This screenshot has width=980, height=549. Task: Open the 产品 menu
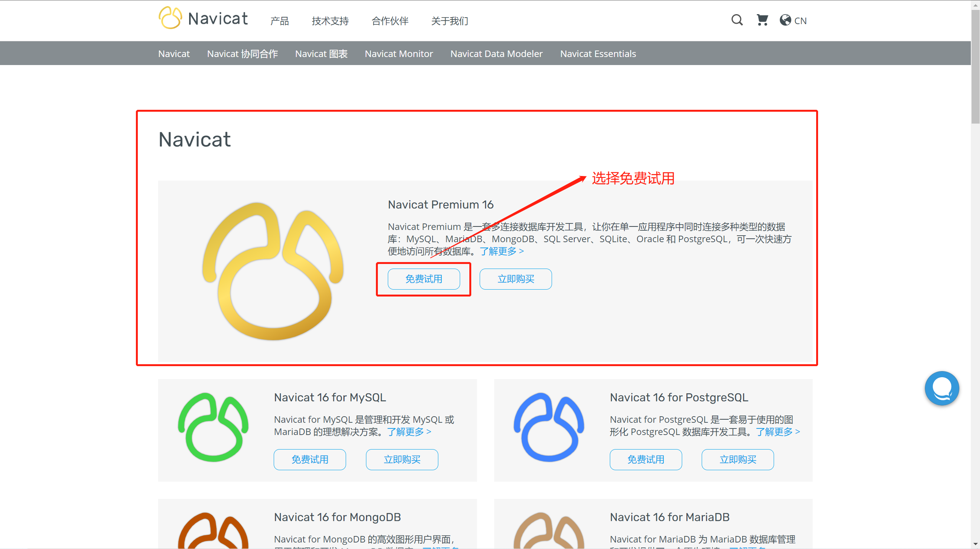pos(279,21)
